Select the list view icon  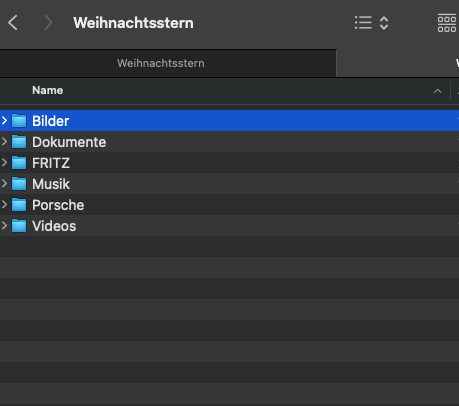(363, 23)
